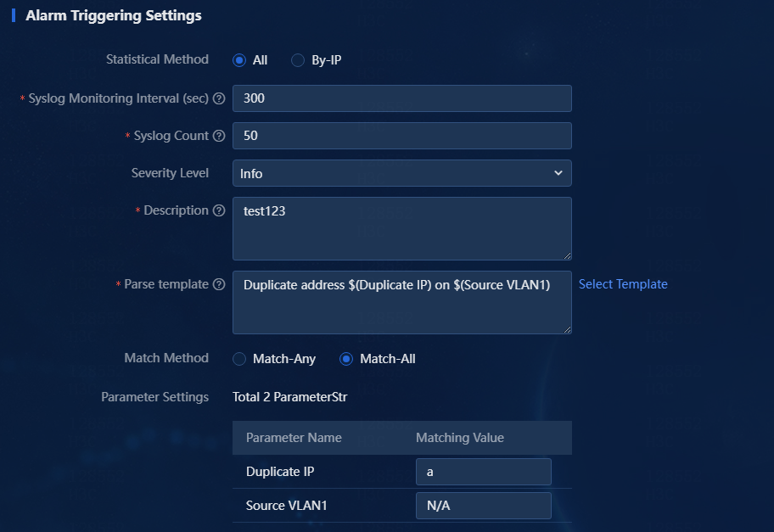Image resolution: width=774 pixels, height=532 pixels.
Task: Click into the Description text area
Action: point(401,228)
